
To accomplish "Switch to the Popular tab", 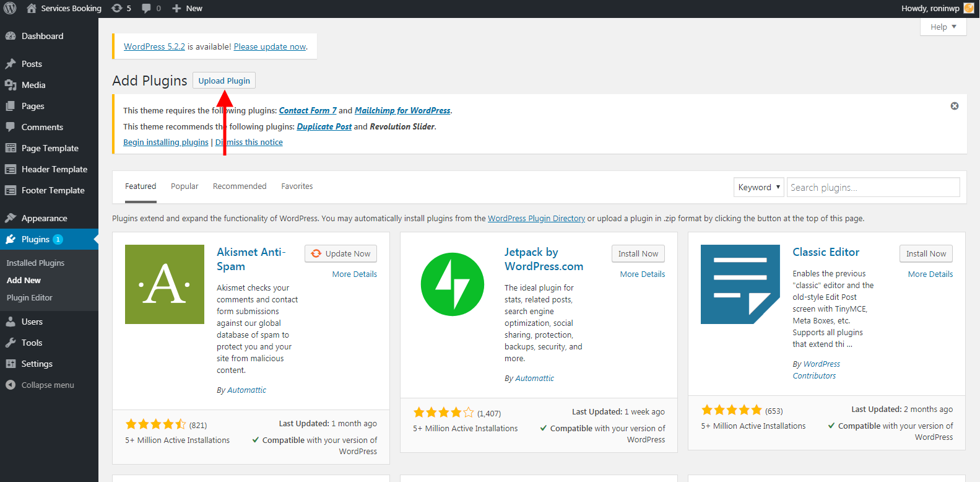I will pos(184,186).
